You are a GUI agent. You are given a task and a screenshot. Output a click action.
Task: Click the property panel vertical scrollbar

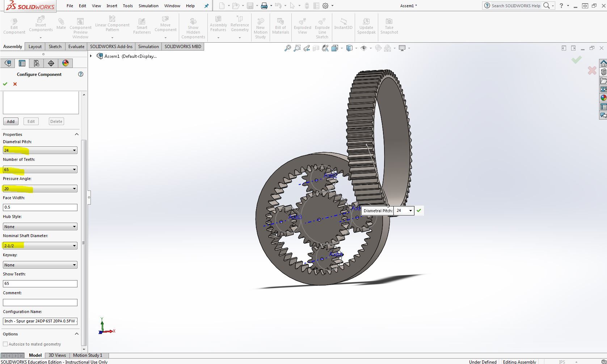(x=84, y=243)
